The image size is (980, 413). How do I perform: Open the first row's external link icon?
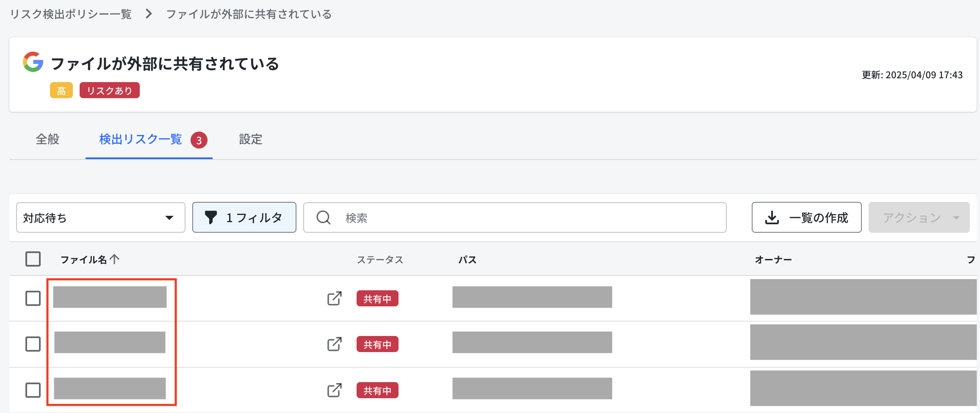tap(334, 298)
